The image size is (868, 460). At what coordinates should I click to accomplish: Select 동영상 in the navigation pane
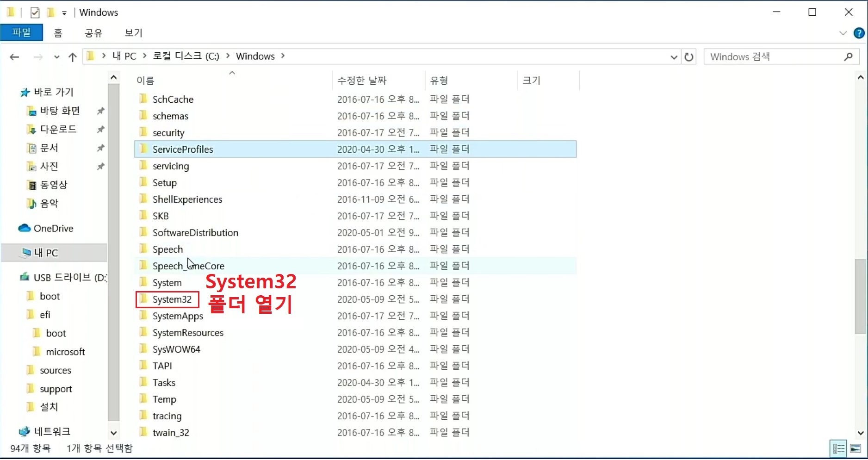pos(53,185)
